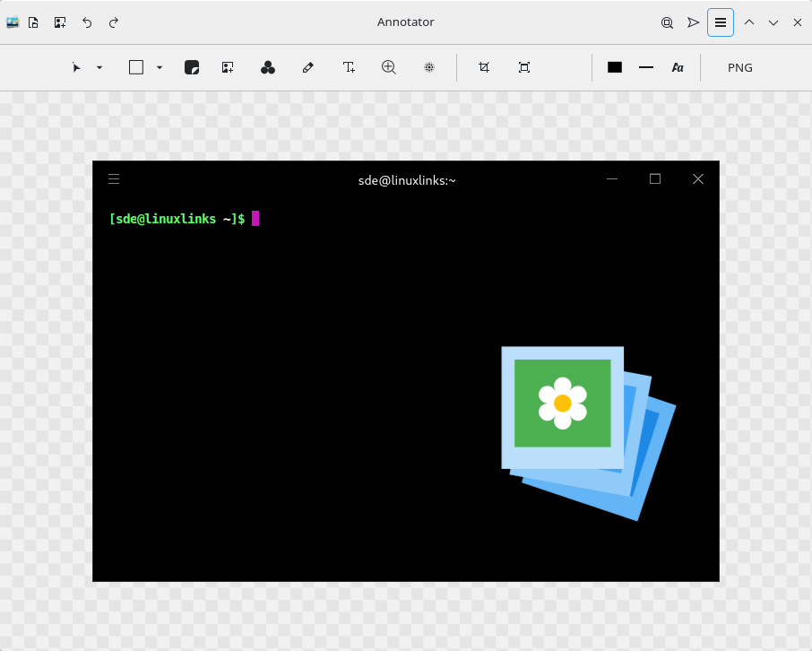Activate the pixelate tool
This screenshot has height=651, width=812.
429,67
